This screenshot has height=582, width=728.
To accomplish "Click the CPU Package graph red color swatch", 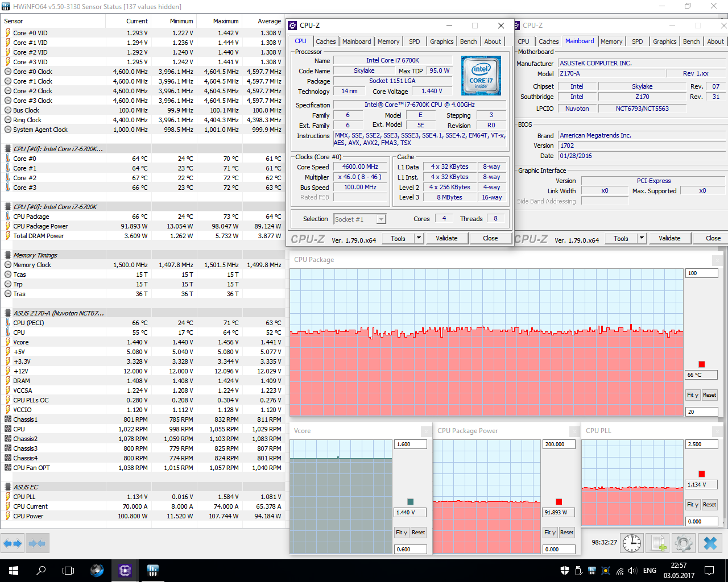I will pyautogui.click(x=701, y=364).
